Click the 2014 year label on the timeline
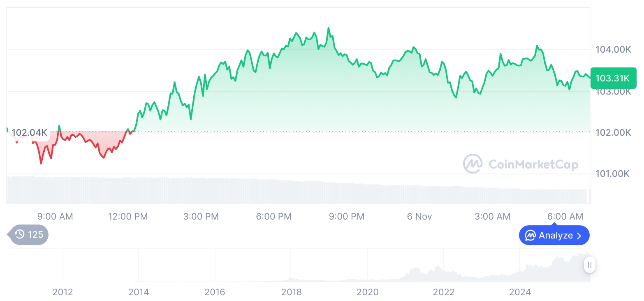Image resolution: width=644 pixels, height=301 pixels. [x=139, y=292]
